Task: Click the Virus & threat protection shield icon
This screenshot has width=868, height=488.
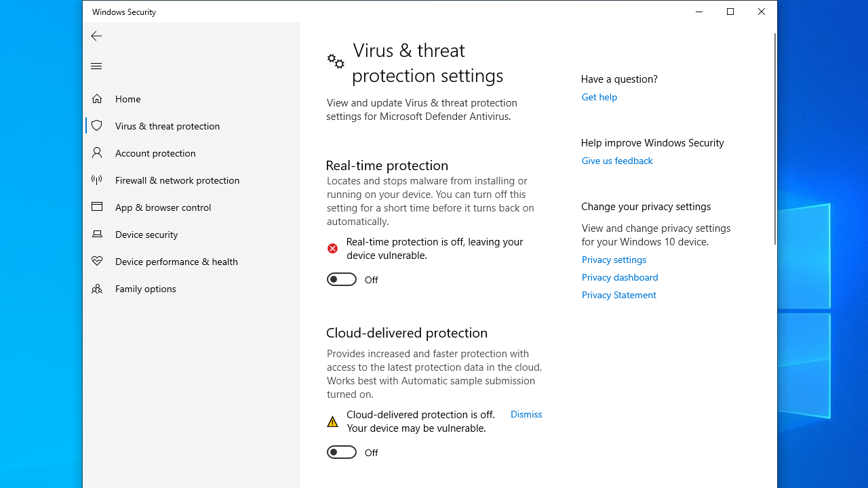Action: tap(97, 125)
